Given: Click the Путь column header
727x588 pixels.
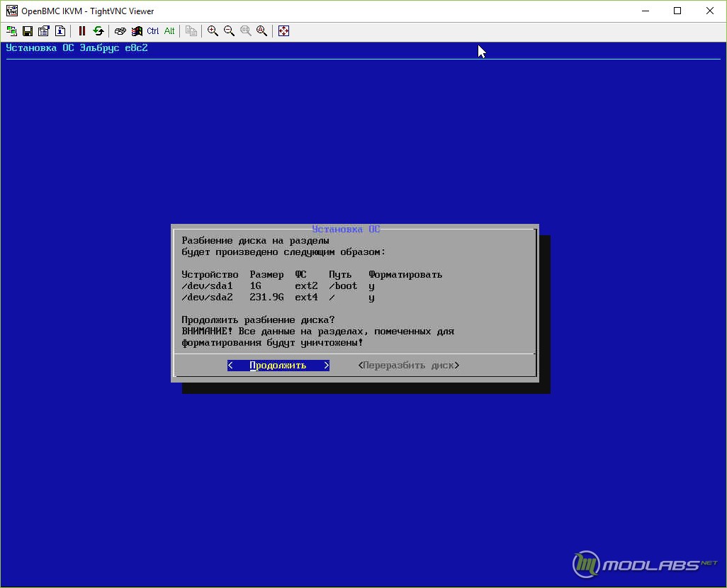Looking at the screenshot, I should [340, 275].
